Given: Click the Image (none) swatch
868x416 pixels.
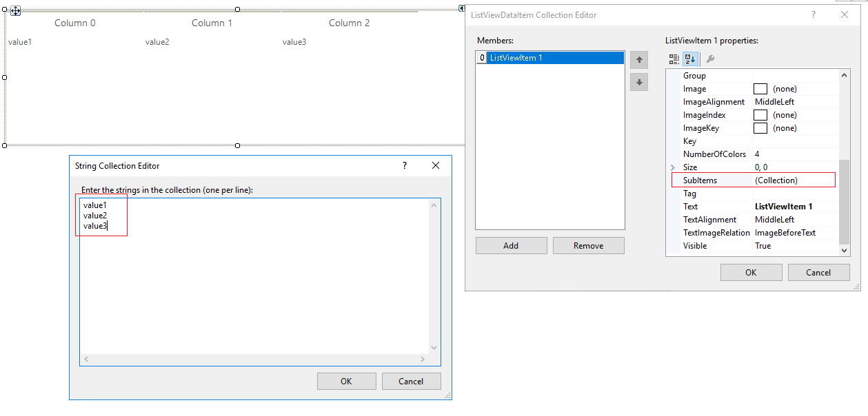Looking at the screenshot, I should tap(760, 88).
